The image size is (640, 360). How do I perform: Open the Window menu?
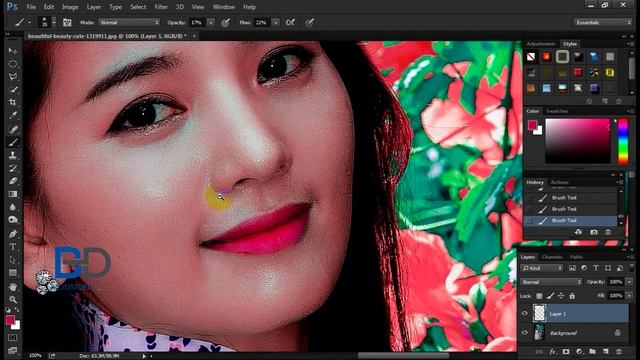point(224,7)
